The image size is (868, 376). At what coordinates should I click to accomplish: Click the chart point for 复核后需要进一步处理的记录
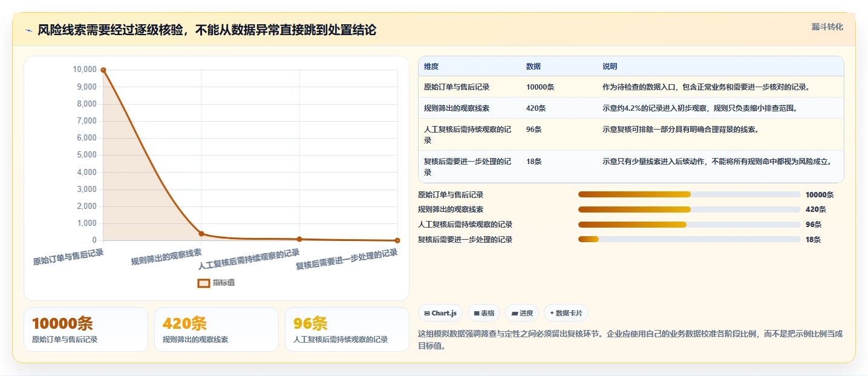[x=397, y=240]
